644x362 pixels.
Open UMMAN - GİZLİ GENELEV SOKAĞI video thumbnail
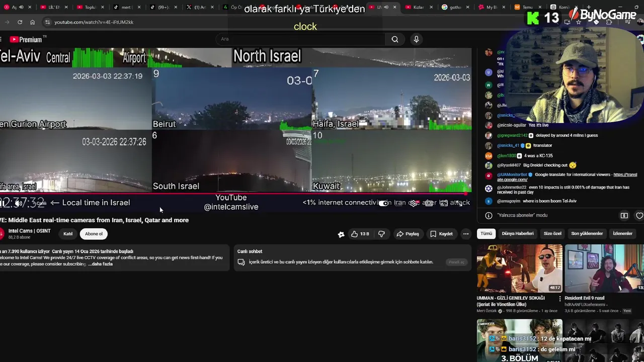[x=520, y=268]
